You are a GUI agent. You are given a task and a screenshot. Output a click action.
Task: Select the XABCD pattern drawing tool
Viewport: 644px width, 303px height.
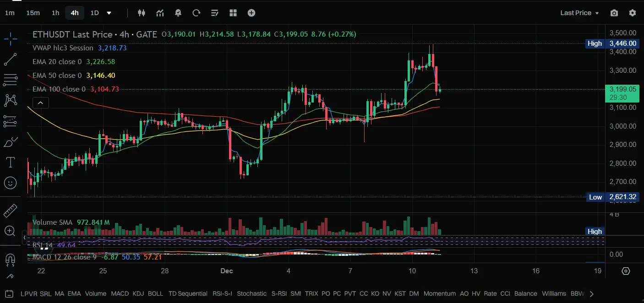10,100
